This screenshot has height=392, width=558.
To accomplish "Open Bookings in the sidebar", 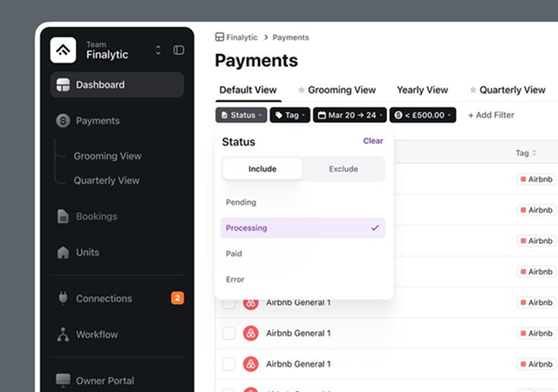I will (96, 216).
